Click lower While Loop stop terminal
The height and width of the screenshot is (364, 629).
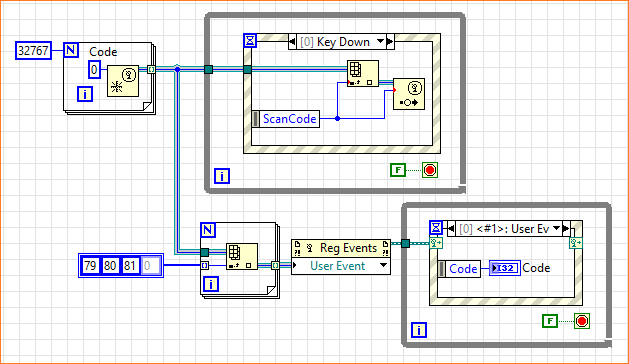pos(582,321)
